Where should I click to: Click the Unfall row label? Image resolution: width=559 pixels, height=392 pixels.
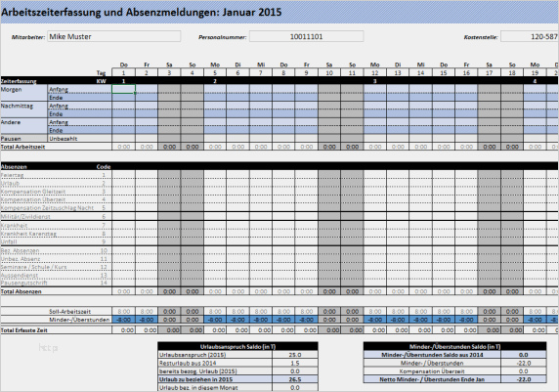9,241
